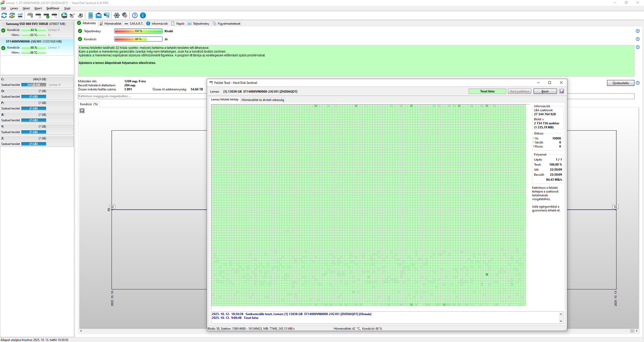The height and width of the screenshot is (342, 644).
Task: Click the help icon next to Újratesztelés
Action: 638,83
